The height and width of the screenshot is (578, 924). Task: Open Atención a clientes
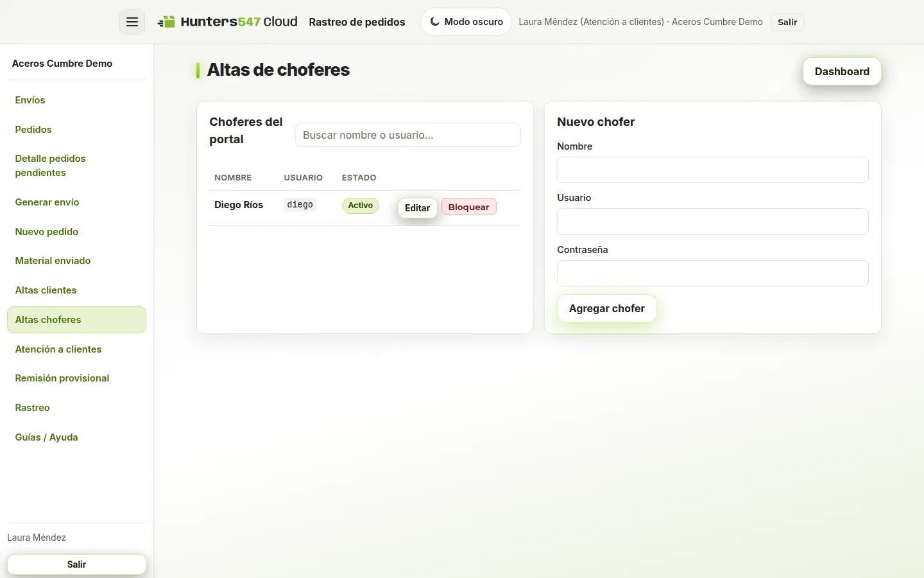pos(76,349)
